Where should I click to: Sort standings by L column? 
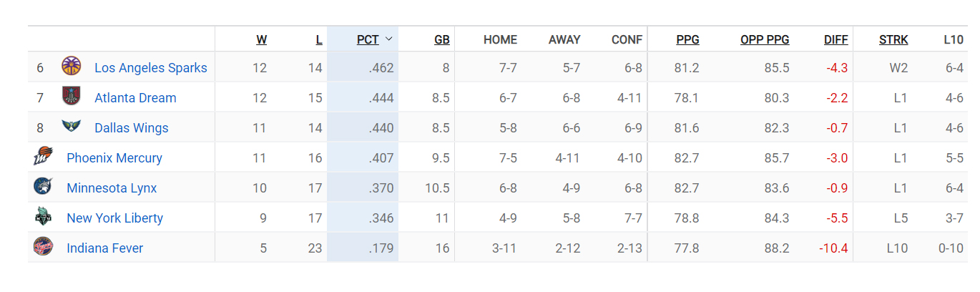tap(319, 40)
